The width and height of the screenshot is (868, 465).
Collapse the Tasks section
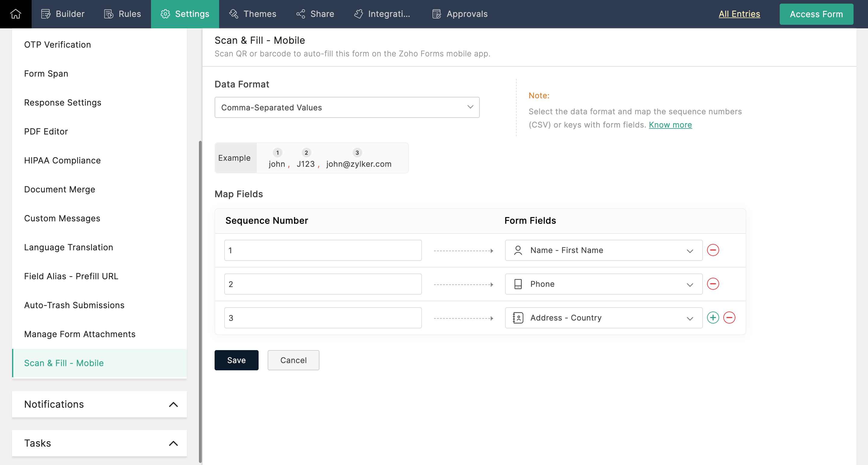pyautogui.click(x=173, y=443)
